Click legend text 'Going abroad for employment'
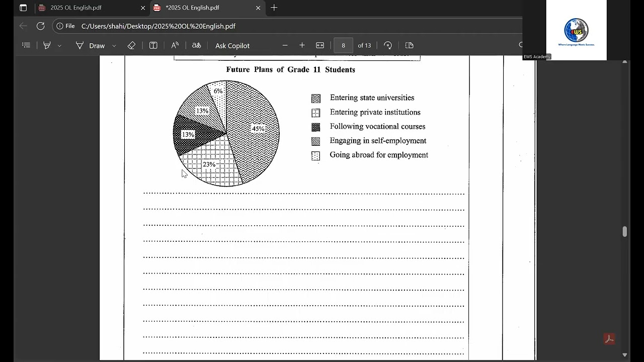 coord(379,155)
